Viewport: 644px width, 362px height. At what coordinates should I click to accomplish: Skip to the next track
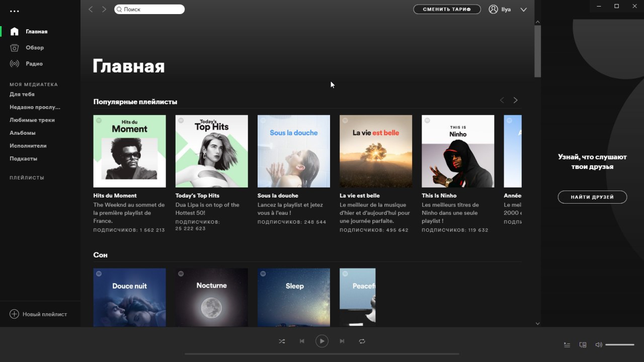pos(342,341)
